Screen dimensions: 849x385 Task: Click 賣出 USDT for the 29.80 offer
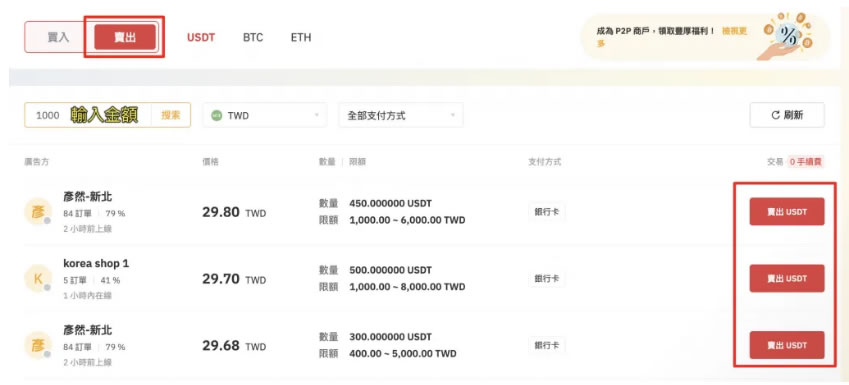pyautogui.click(x=787, y=212)
